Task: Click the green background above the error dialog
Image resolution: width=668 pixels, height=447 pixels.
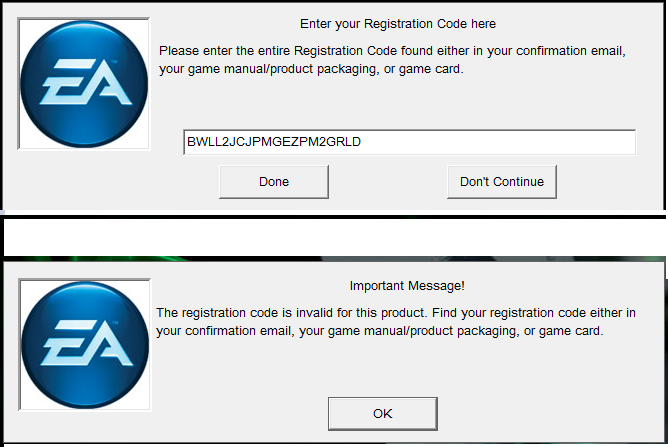Action: pos(80,257)
